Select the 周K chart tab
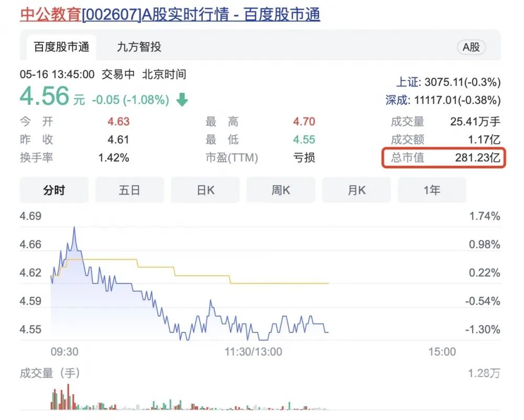Image resolution: width=524 pixels, height=420 pixels. point(281,190)
